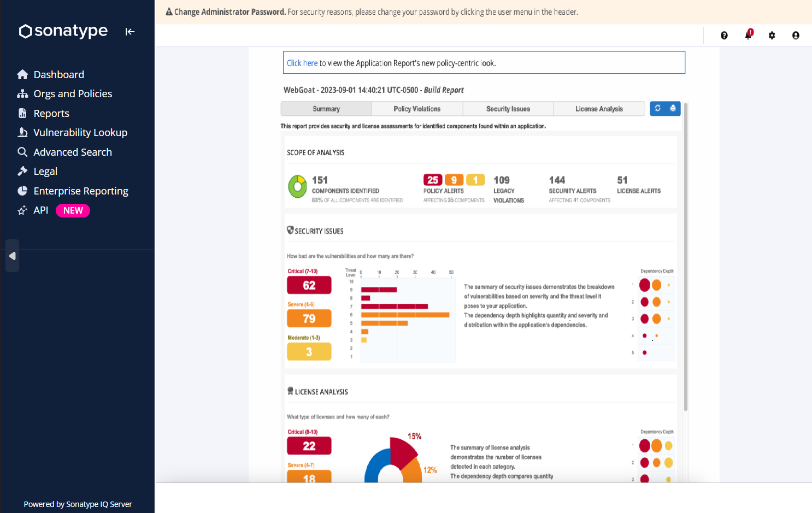The height and width of the screenshot is (513, 812).
Task: Click the Advanced Search magnifier icon
Action: pos(22,152)
